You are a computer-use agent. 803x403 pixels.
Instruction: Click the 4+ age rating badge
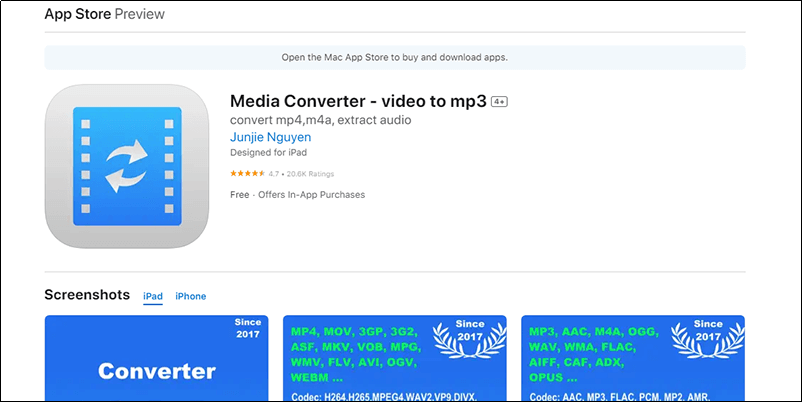pyautogui.click(x=499, y=101)
